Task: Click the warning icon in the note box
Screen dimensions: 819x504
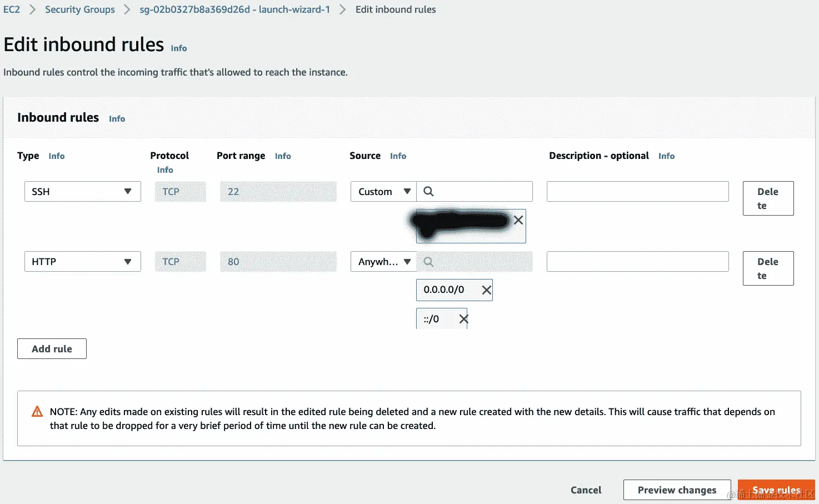Action: coord(37,412)
